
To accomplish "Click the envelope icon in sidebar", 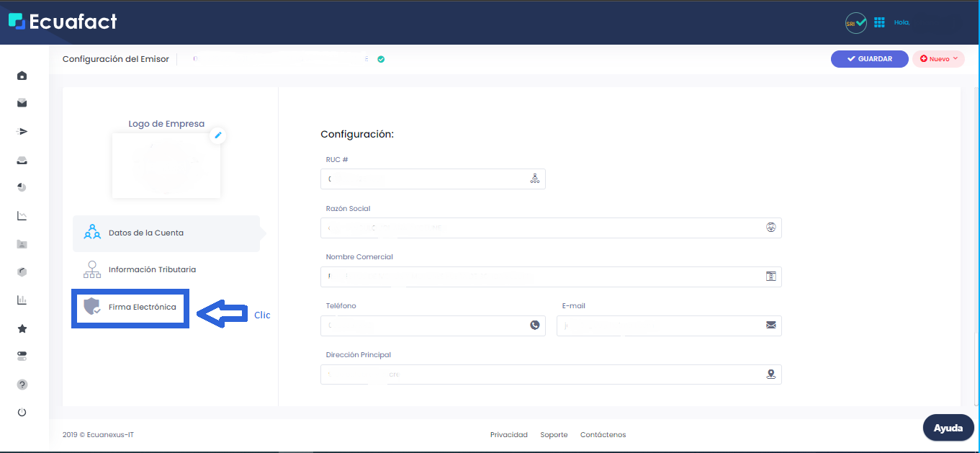I will (x=22, y=103).
